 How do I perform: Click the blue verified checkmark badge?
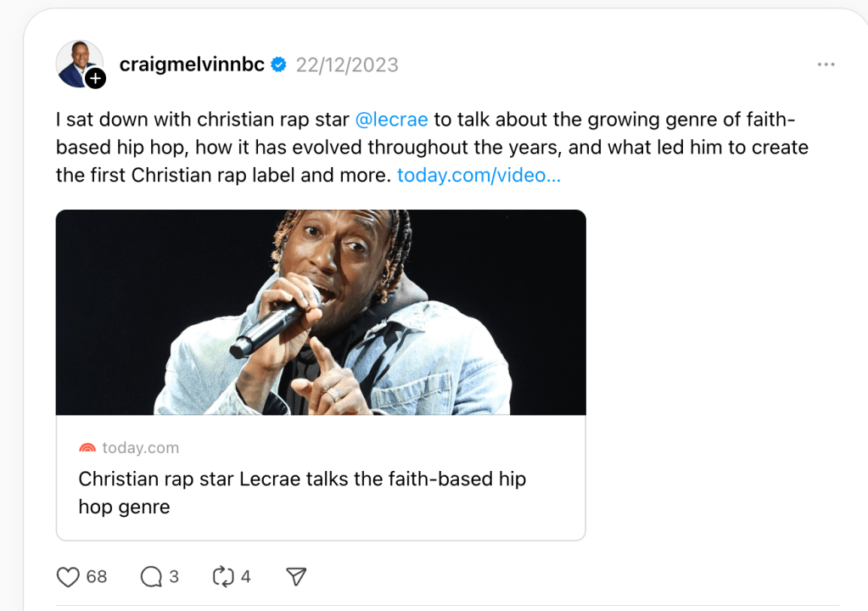[278, 64]
